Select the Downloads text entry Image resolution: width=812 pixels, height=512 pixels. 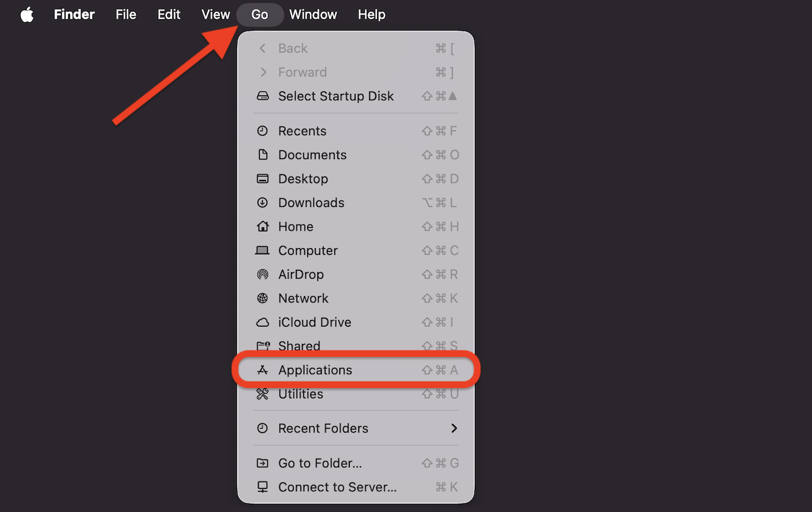[311, 203]
